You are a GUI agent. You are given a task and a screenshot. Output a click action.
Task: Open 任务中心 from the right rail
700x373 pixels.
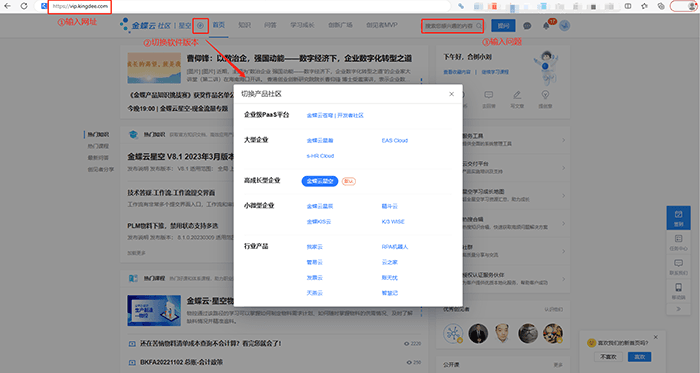pos(679,242)
